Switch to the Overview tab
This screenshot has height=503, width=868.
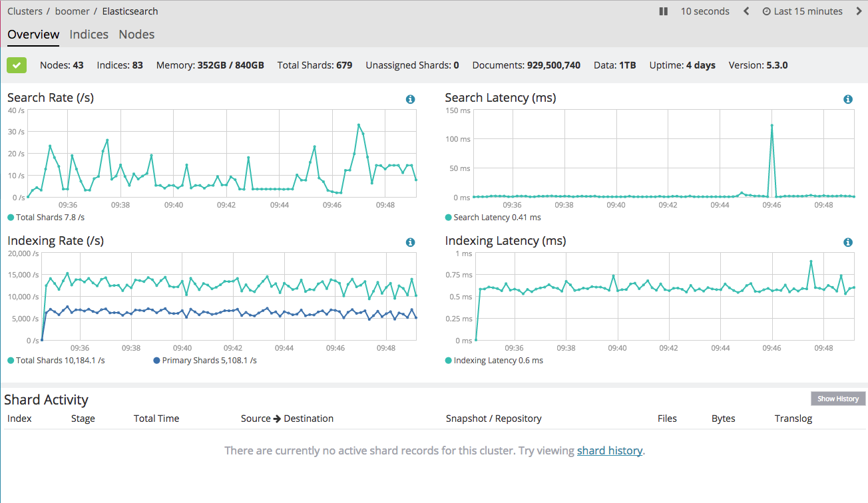(33, 35)
